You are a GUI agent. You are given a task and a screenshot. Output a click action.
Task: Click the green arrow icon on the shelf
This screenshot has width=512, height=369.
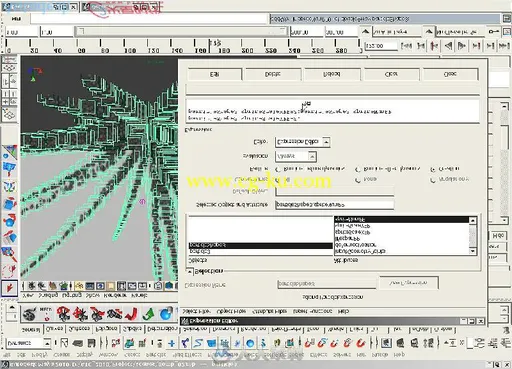148,314
